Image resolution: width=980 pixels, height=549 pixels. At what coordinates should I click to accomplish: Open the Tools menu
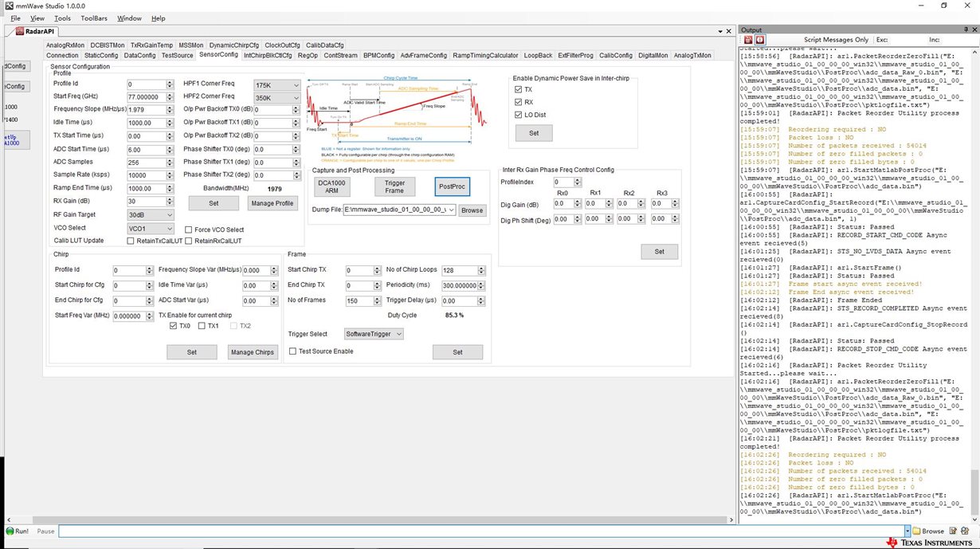tap(62, 18)
